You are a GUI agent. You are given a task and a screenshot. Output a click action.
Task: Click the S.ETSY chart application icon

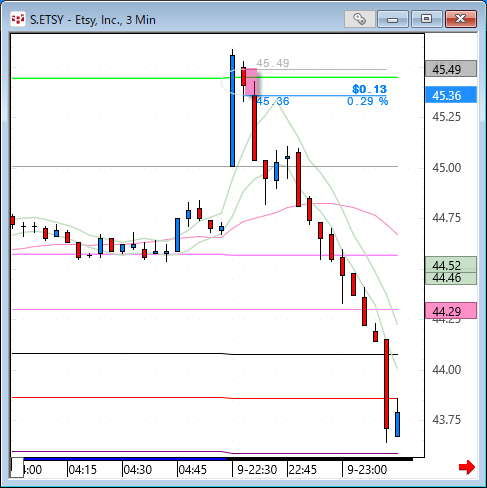[x=17, y=19]
